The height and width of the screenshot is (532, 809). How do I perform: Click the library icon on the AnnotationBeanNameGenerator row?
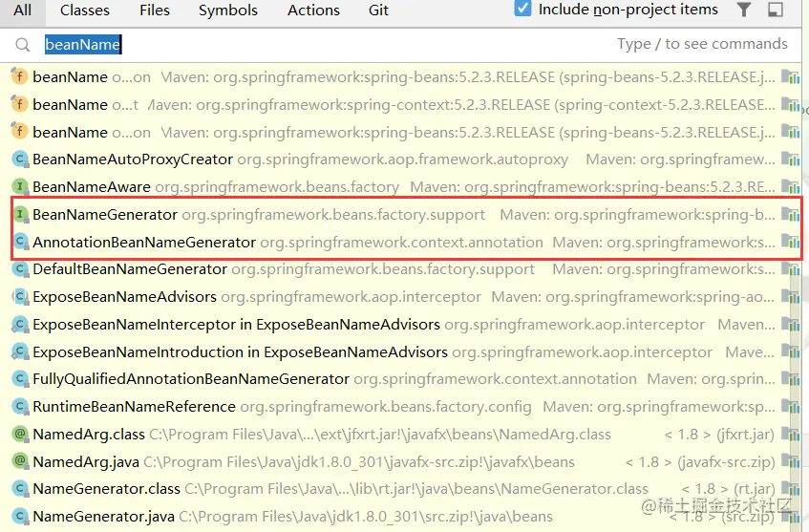coord(791,241)
